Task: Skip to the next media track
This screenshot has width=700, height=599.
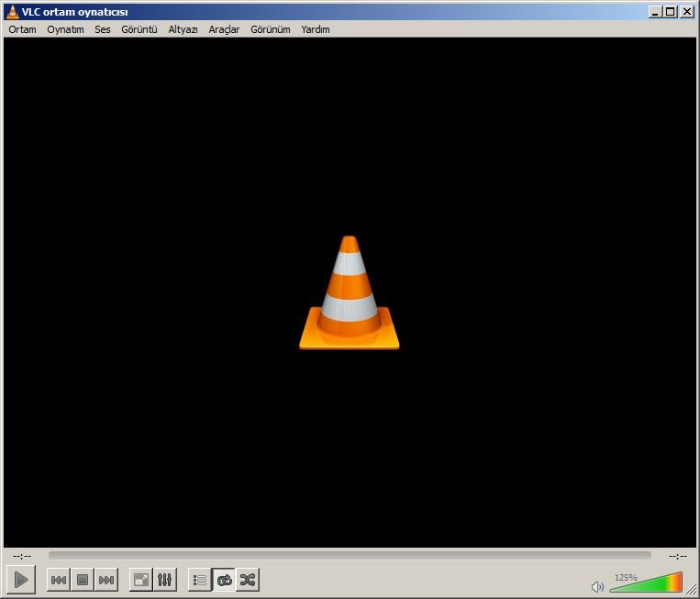Action: [106, 580]
